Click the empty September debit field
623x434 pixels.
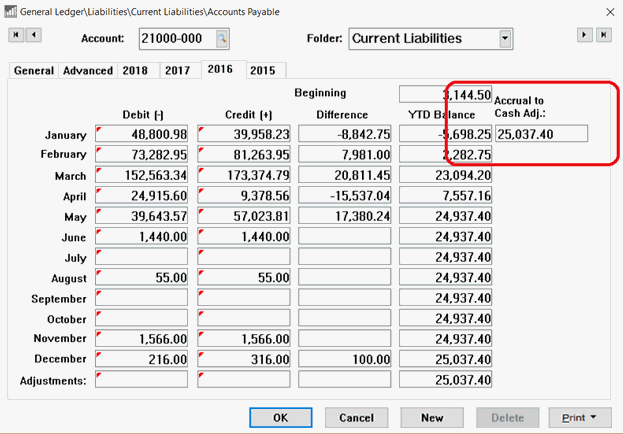click(x=141, y=298)
